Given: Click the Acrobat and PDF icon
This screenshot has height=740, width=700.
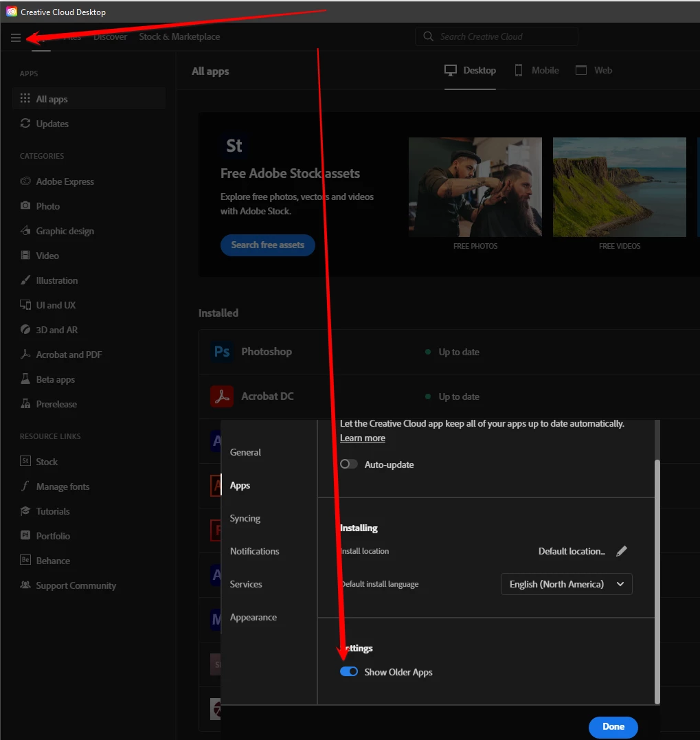Looking at the screenshot, I should click(25, 354).
